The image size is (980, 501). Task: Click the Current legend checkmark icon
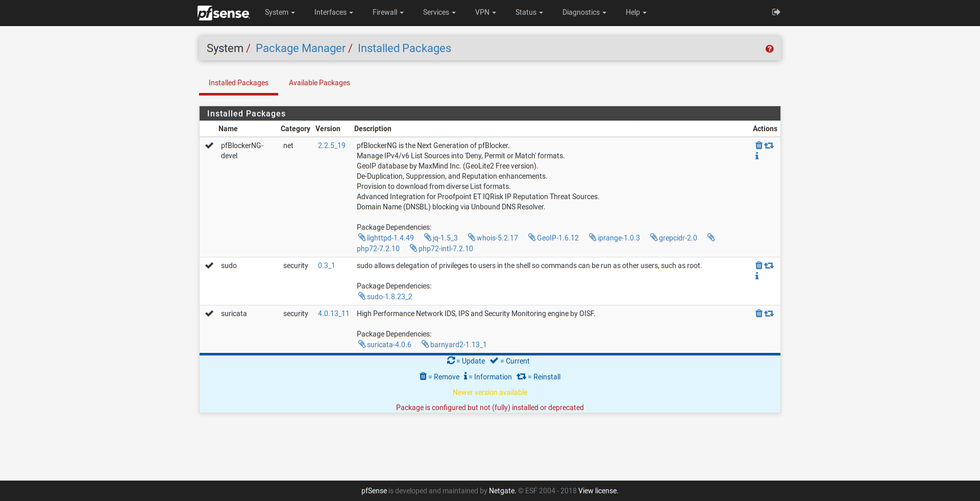click(x=494, y=361)
